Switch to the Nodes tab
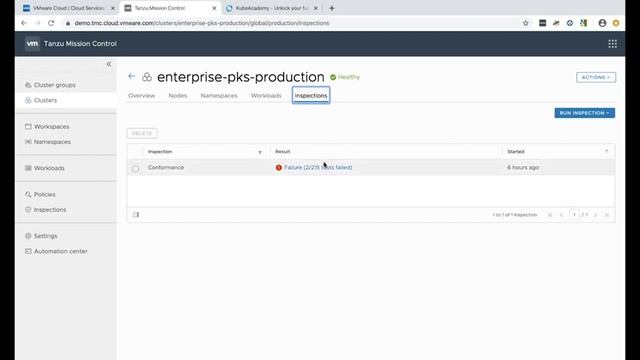Image resolution: width=640 pixels, height=360 pixels. [178, 96]
